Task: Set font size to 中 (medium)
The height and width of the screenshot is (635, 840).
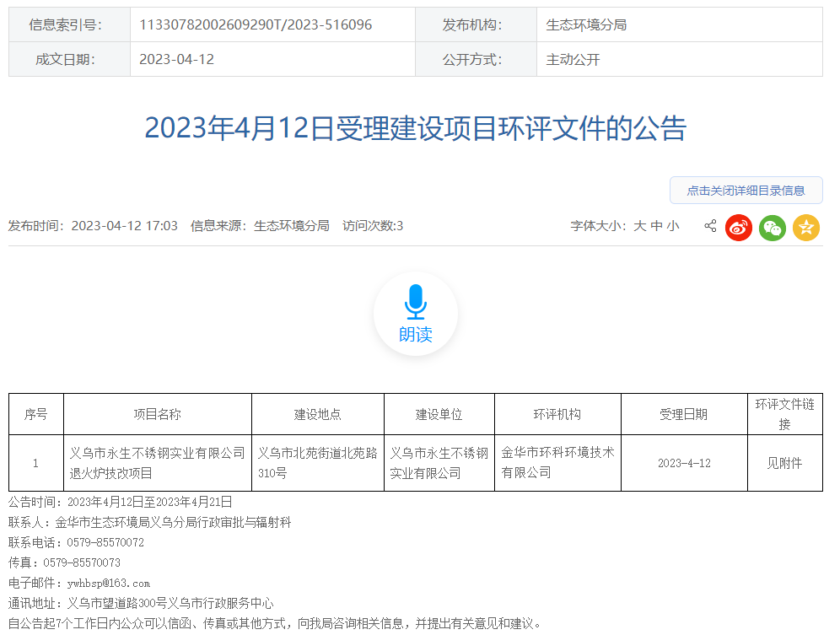Action: 656,226
